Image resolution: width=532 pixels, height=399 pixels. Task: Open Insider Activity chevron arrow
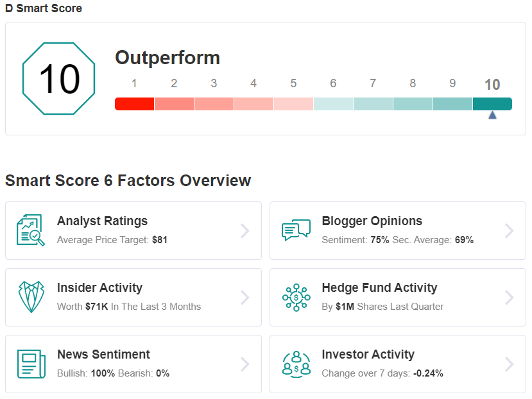pos(245,298)
